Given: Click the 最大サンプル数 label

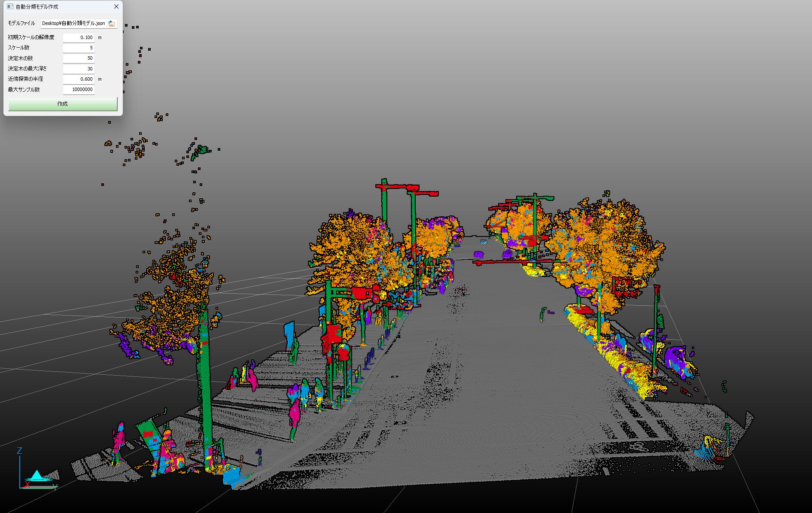Looking at the screenshot, I should (x=24, y=89).
